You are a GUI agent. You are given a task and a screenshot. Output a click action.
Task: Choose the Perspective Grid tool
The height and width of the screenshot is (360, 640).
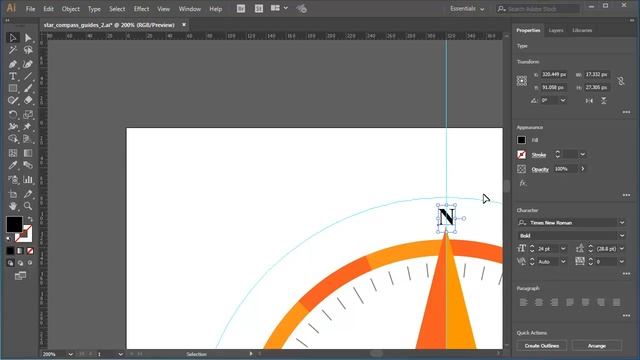tap(28, 139)
